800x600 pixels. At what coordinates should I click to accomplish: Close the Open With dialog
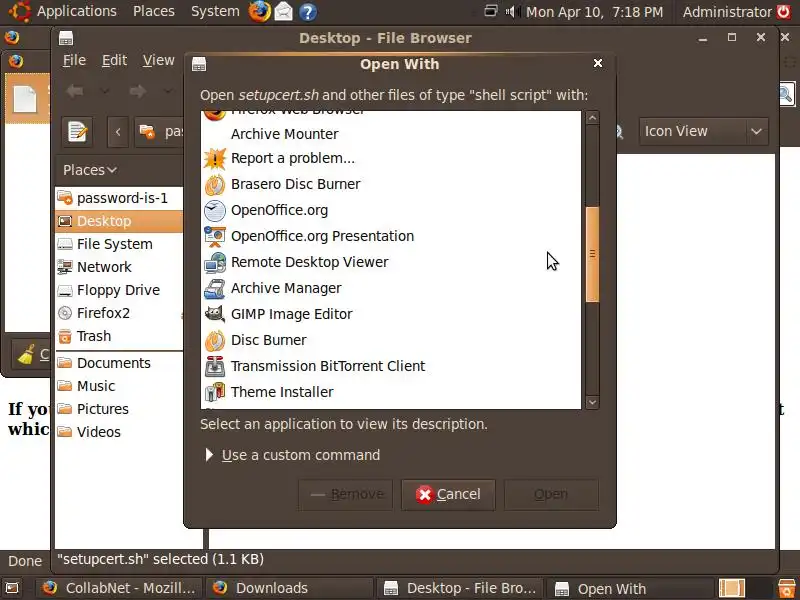click(x=598, y=63)
